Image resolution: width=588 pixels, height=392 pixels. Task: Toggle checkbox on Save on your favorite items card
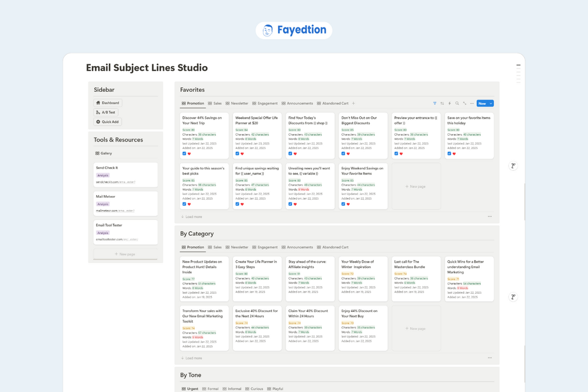click(x=449, y=153)
